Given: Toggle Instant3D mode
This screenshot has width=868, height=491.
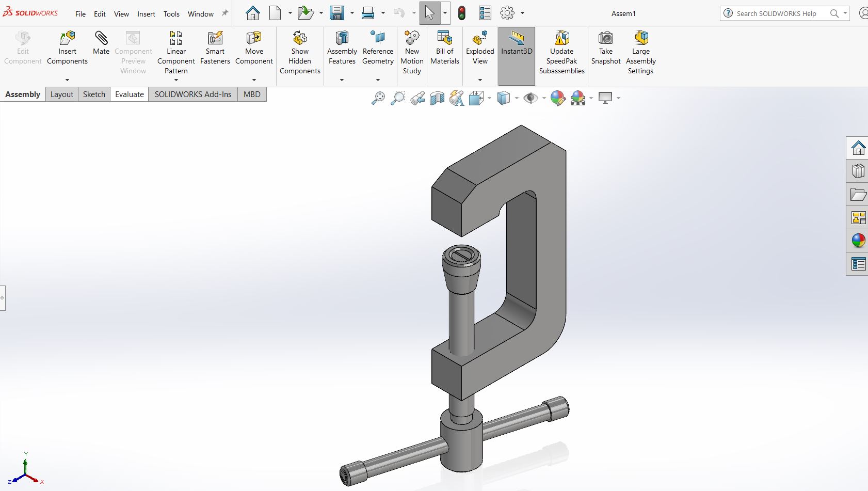Looking at the screenshot, I should coord(517,44).
